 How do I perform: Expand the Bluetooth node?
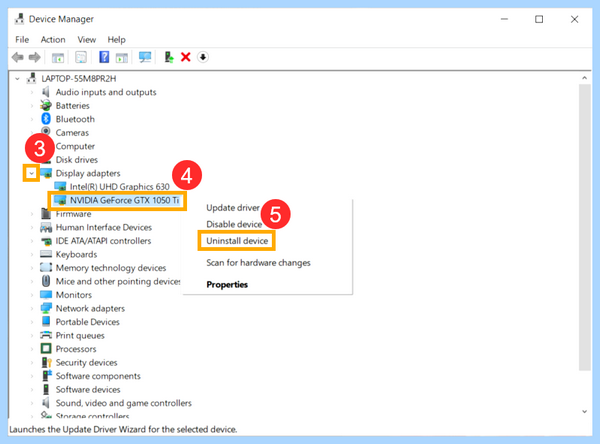32,119
